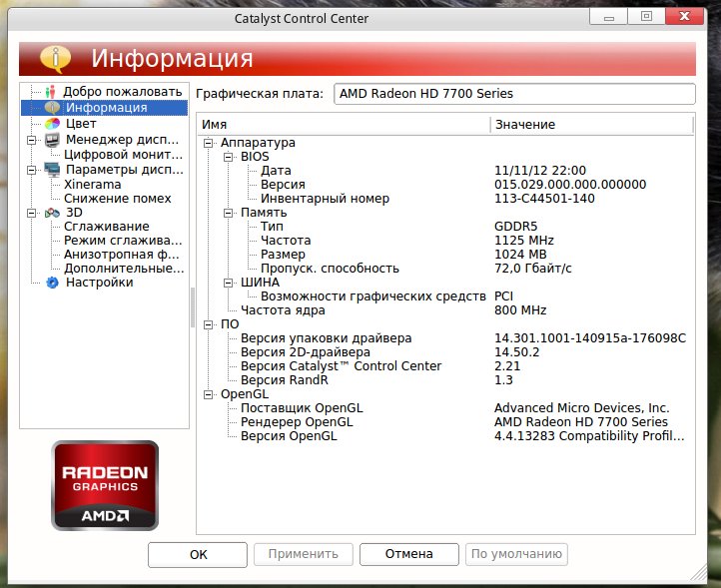Image resolution: width=721 pixels, height=588 pixels.
Task: Click the Применить button
Action: pyautogui.click(x=303, y=554)
